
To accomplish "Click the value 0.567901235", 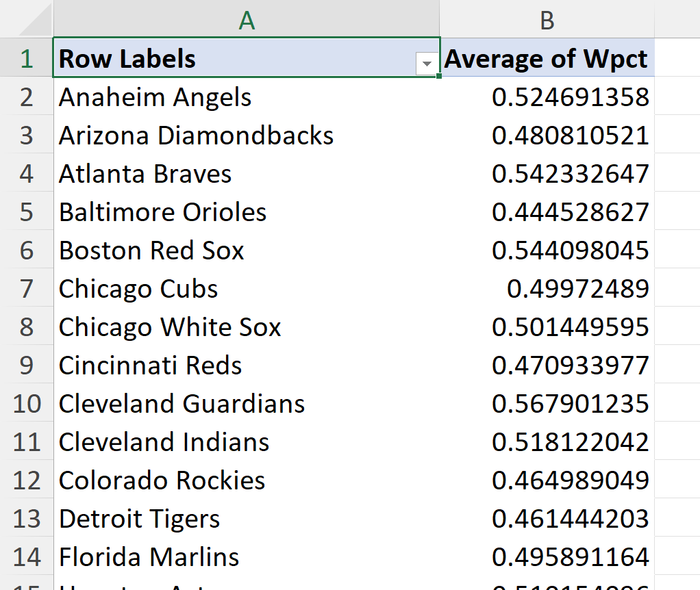I will [x=570, y=404].
